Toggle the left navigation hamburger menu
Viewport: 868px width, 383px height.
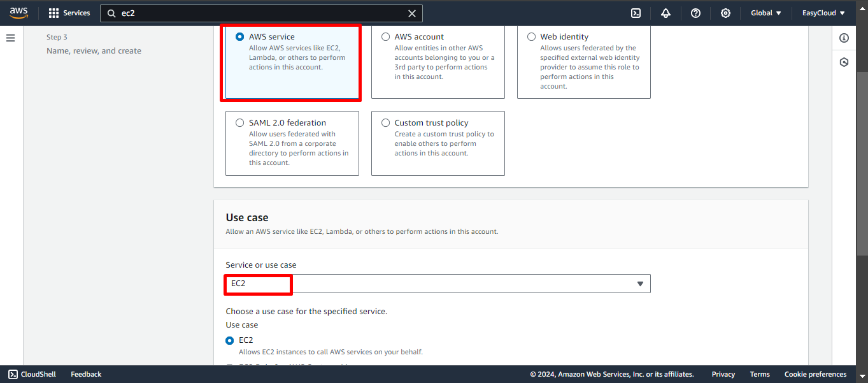[10, 38]
